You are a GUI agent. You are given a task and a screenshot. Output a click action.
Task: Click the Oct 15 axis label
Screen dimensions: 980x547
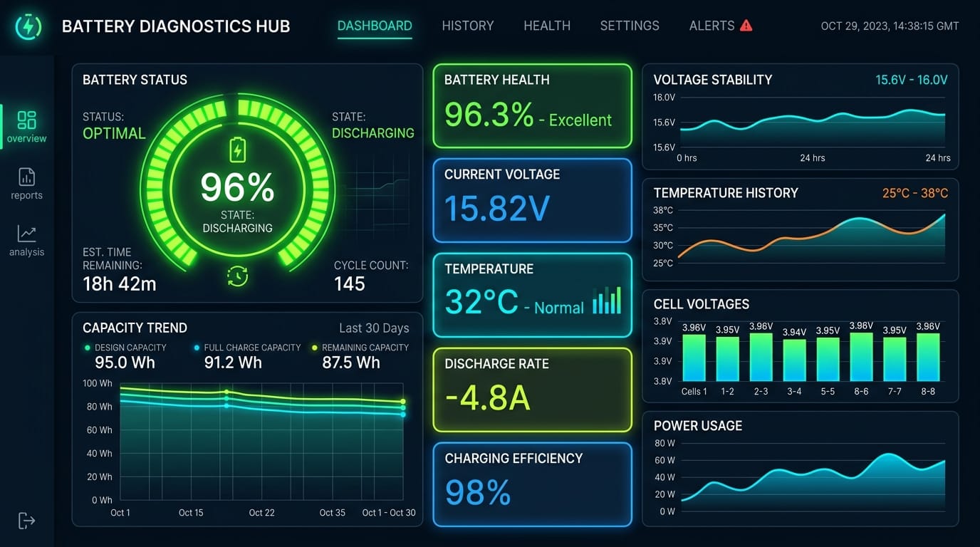point(191,513)
